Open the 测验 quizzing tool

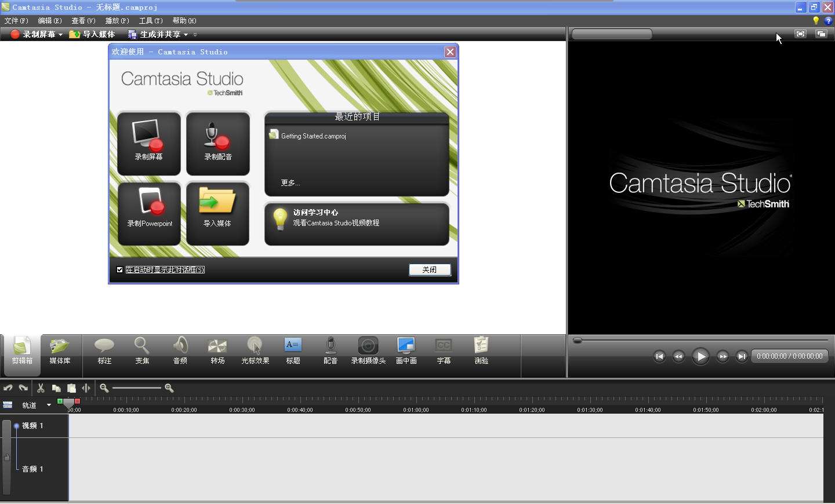pos(481,351)
